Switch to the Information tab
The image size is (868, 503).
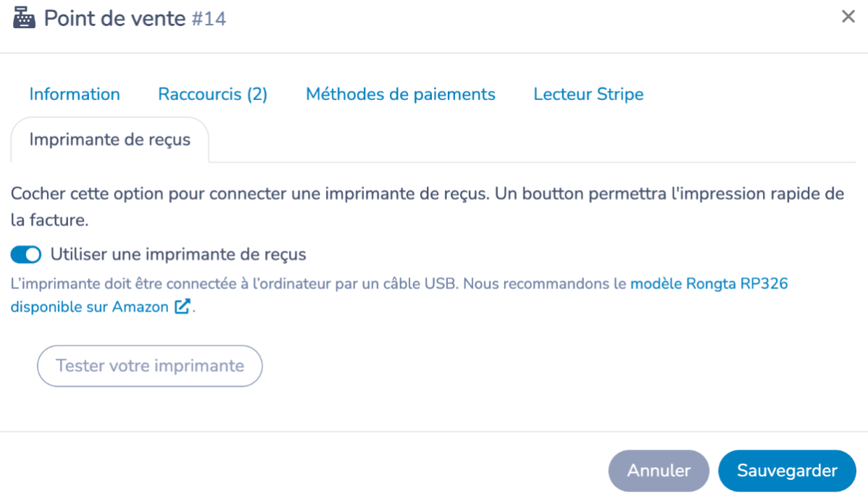[x=75, y=94]
